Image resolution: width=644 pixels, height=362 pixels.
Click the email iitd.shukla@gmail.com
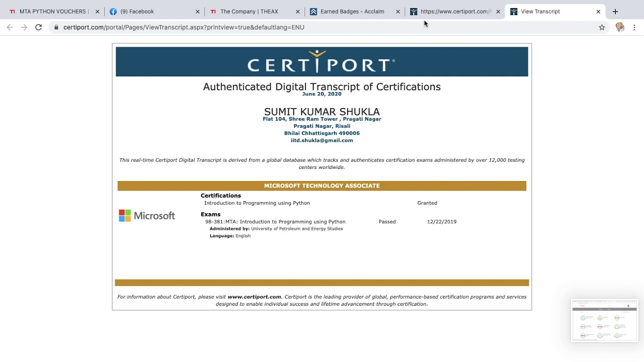coord(322,140)
